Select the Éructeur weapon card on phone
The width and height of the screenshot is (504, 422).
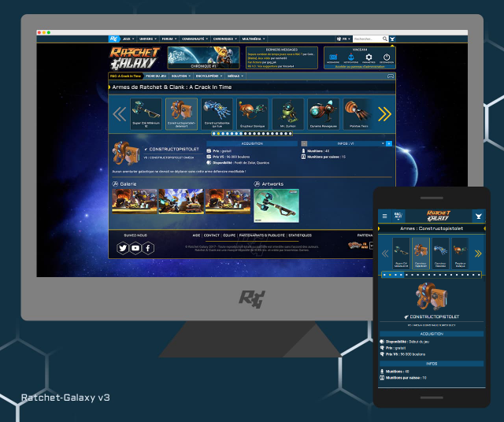[460, 253]
